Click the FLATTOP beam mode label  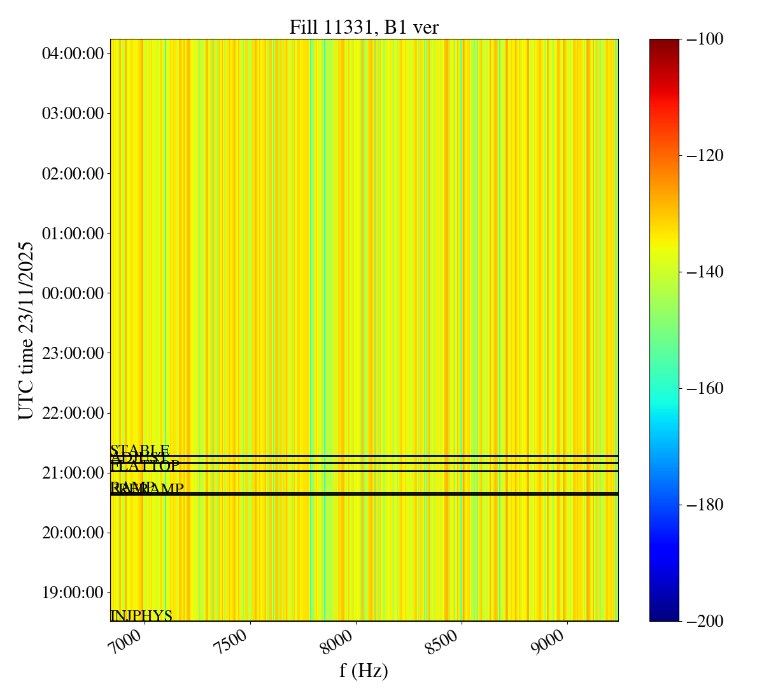click(145, 466)
